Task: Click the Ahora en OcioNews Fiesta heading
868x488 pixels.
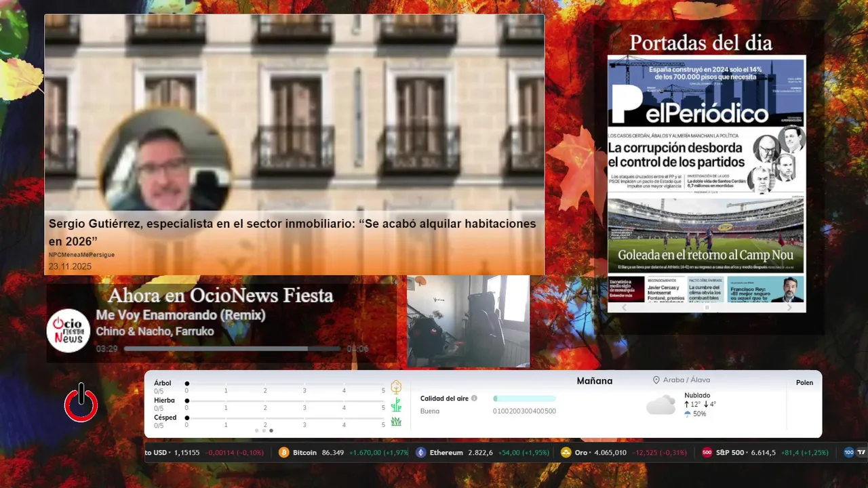Action: (x=220, y=296)
